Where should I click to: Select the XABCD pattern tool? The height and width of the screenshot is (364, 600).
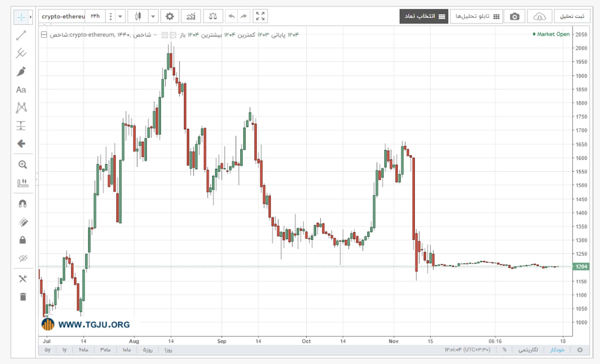pos(21,107)
